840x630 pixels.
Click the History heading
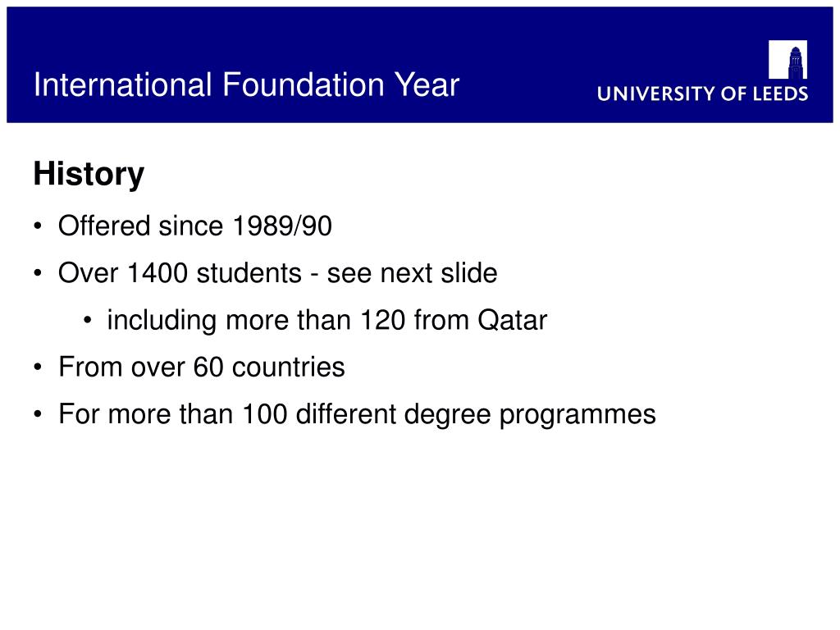tap(89, 174)
